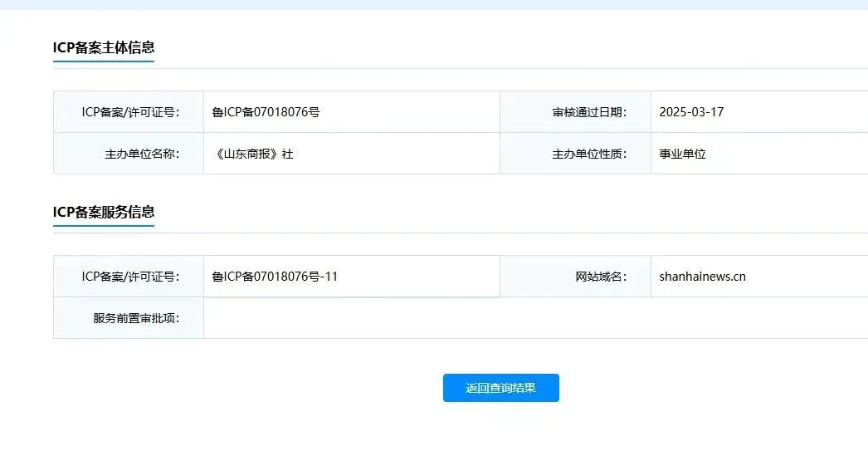Screen dimensions: 868x456
Task: Click the value 鲁ICP备07018076号-11
Action: coord(275,277)
